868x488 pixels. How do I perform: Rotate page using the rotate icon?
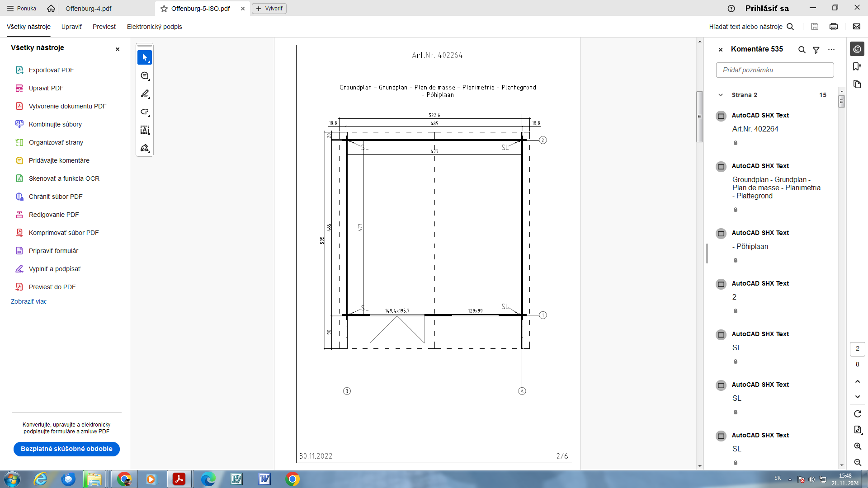tap(858, 414)
